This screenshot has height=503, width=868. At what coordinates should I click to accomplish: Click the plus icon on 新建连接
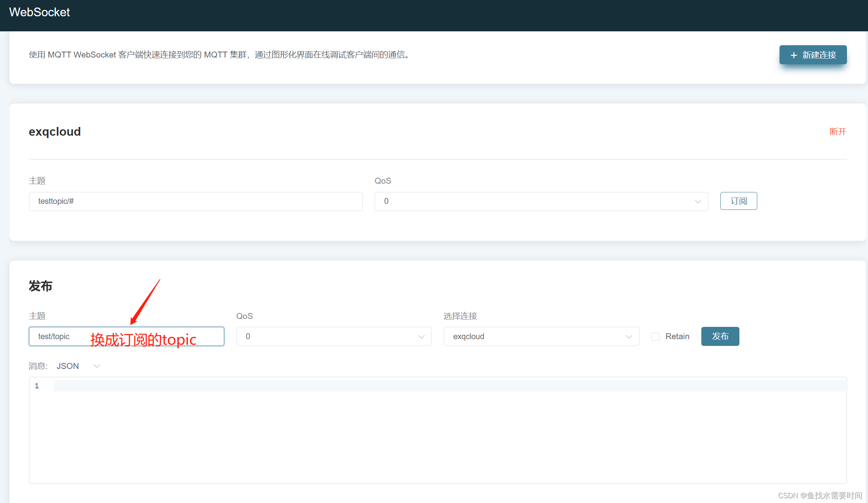794,55
